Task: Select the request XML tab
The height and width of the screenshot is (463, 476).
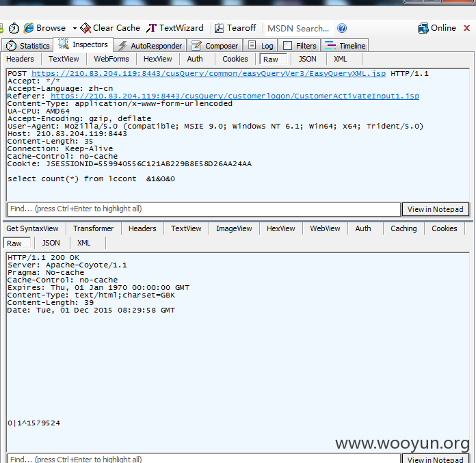Action: (x=341, y=59)
